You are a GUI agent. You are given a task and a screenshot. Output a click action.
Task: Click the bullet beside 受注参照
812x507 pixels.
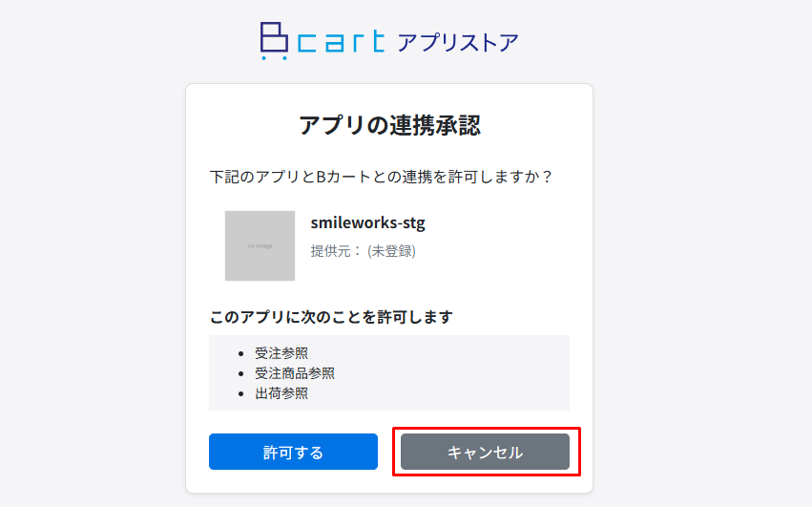pos(240,354)
